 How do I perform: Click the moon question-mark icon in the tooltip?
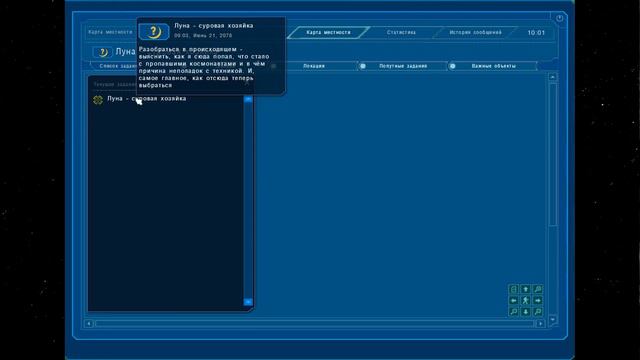(x=154, y=31)
